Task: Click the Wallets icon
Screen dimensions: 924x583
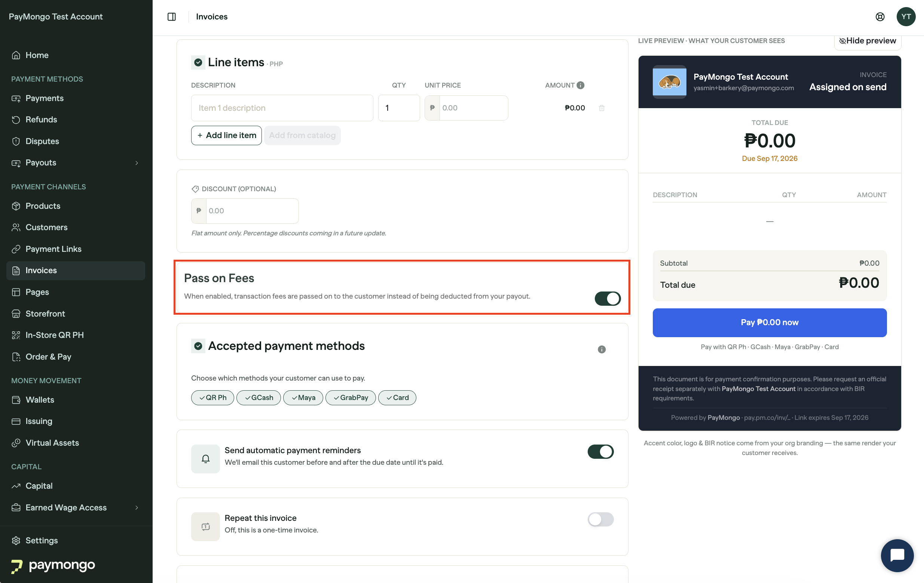Action: click(16, 400)
